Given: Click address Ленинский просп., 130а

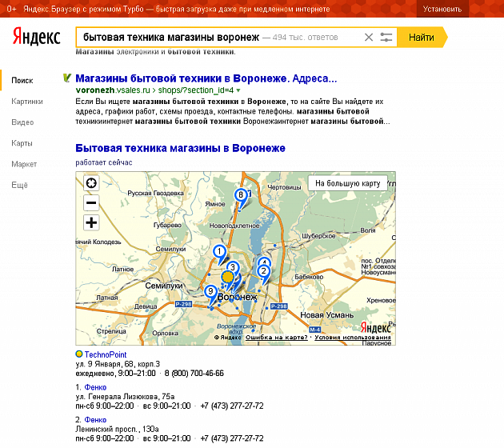Looking at the screenshot, I should [117, 429].
